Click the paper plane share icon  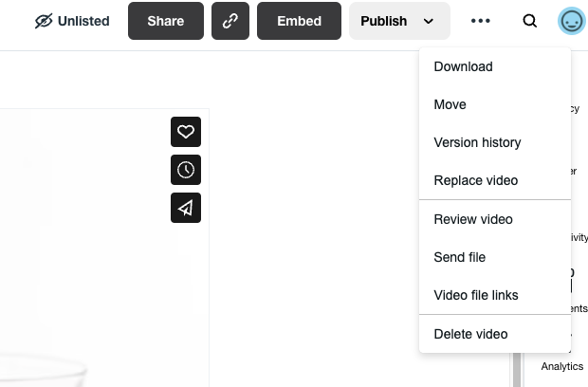pyautogui.click(x=186, y=208)
